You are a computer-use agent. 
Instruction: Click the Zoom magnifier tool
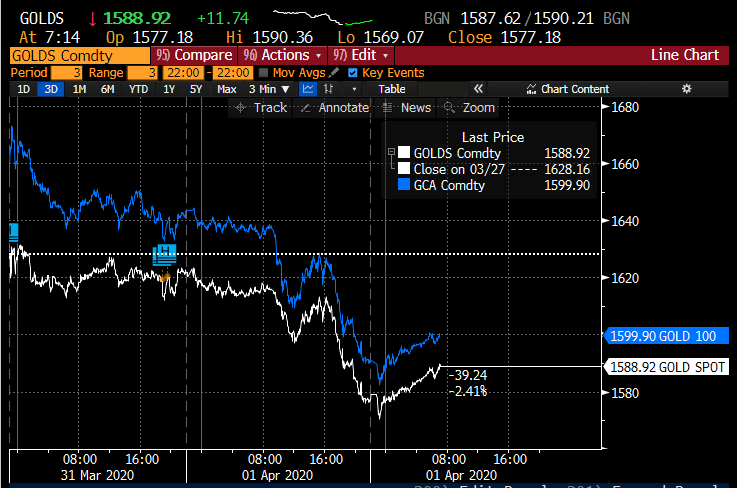470,107
